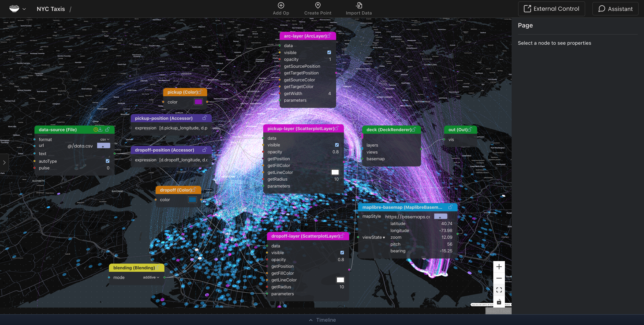Click the Create Point pin icon

tap(318, 5)
